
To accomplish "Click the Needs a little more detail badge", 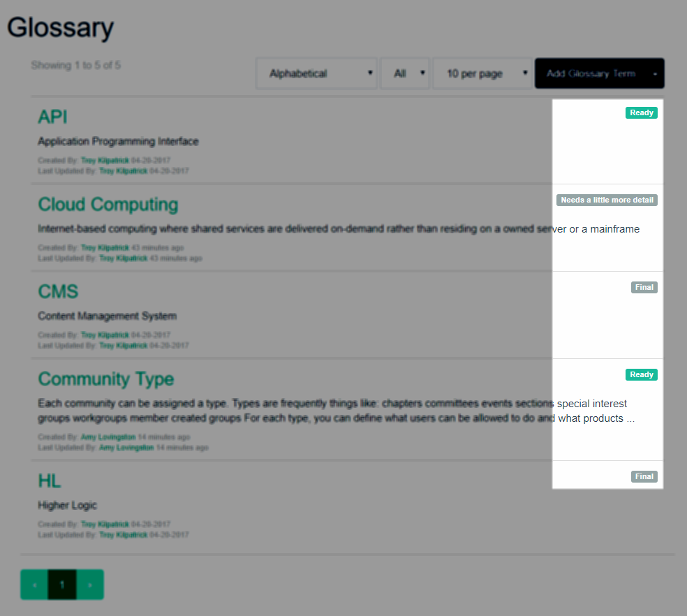I will pos(607,200).
